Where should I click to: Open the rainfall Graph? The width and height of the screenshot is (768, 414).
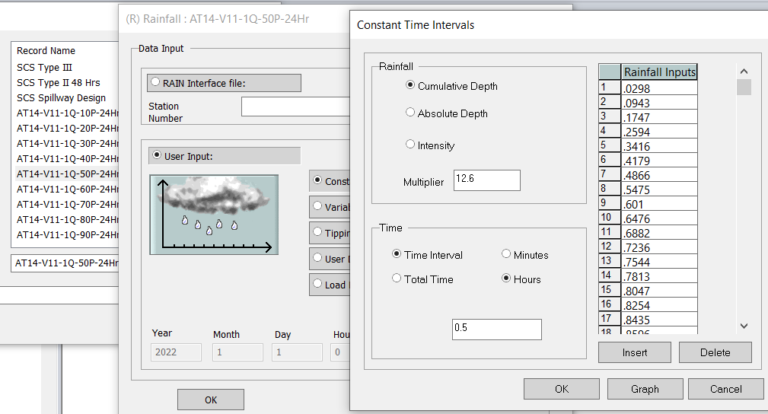pyautogui.click(x=645, y=388)
